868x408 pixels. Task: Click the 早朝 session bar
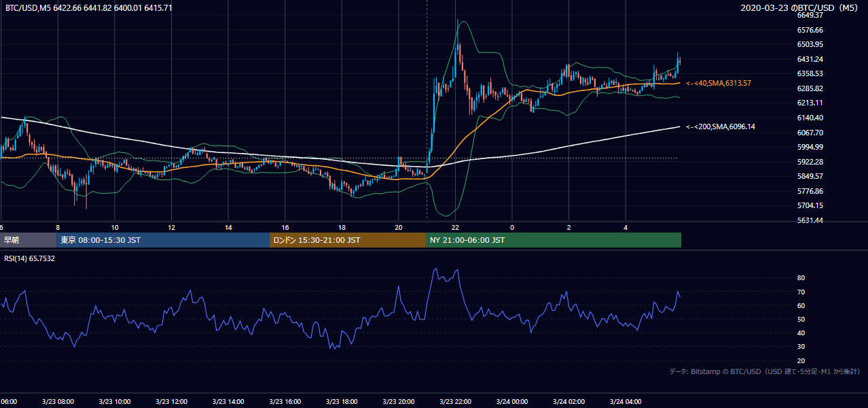(x=28, y=240)
